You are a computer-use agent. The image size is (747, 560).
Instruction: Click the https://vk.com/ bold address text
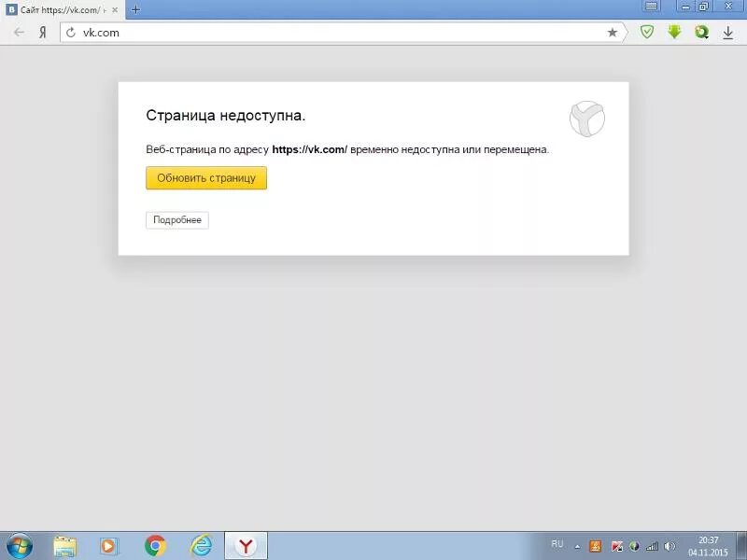(x=310, y=149)
